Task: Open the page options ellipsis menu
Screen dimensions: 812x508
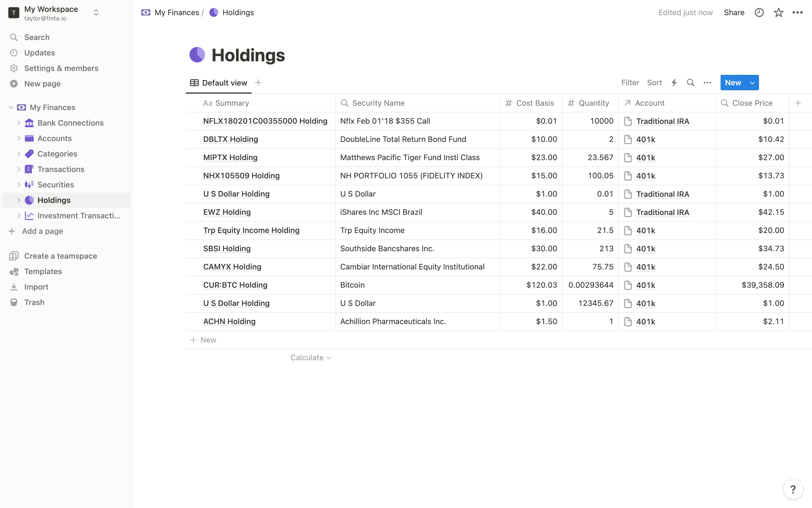Action: [x=798, y=12]
